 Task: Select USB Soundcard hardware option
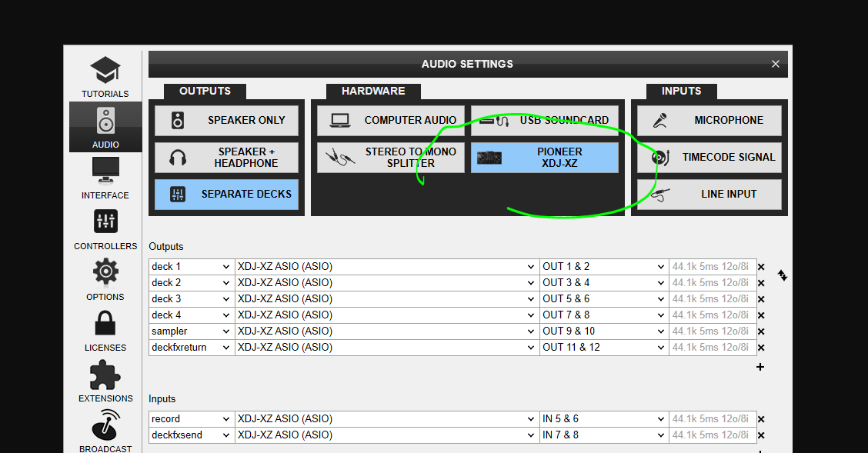(545, 121)
